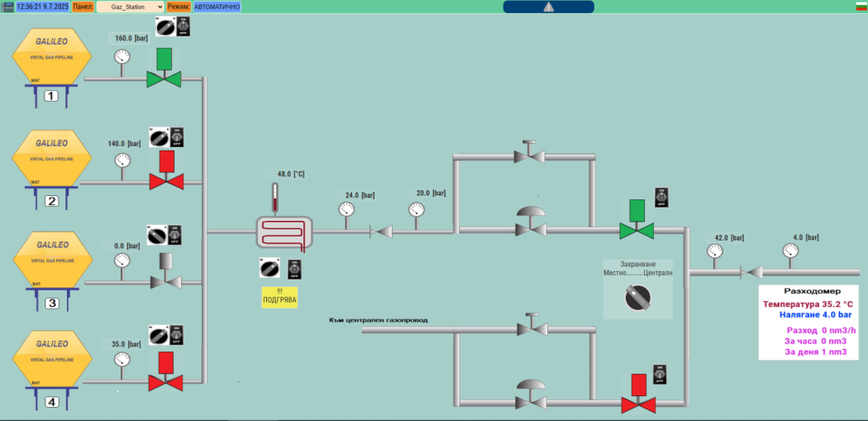Click the reducer valve near 42.0 bar gauge
This screenshot has height=421, width=868.
751,272
